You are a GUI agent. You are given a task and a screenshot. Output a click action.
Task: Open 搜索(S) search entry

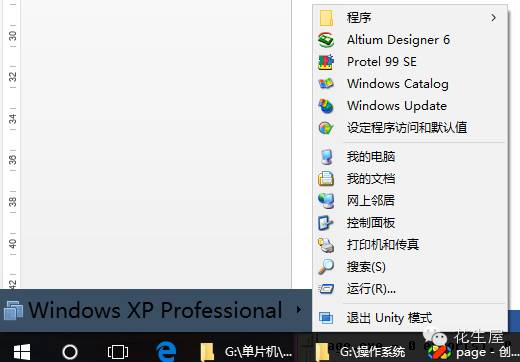[x=366, y=267]
